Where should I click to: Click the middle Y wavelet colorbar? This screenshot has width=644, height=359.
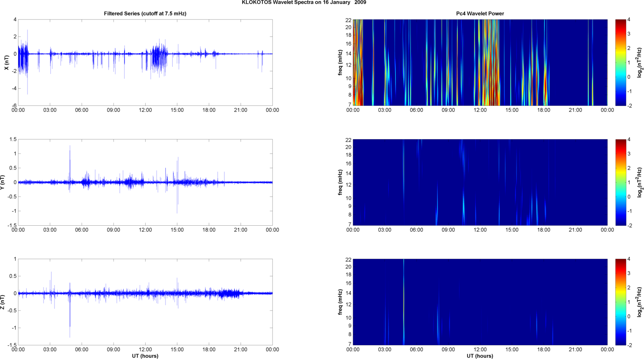point(620,182)
